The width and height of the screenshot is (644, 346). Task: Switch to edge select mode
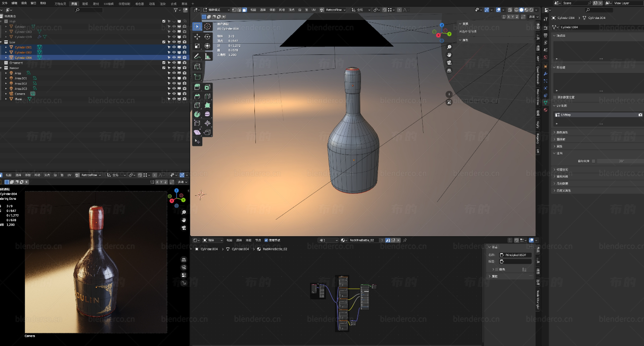tap(240, 10)
